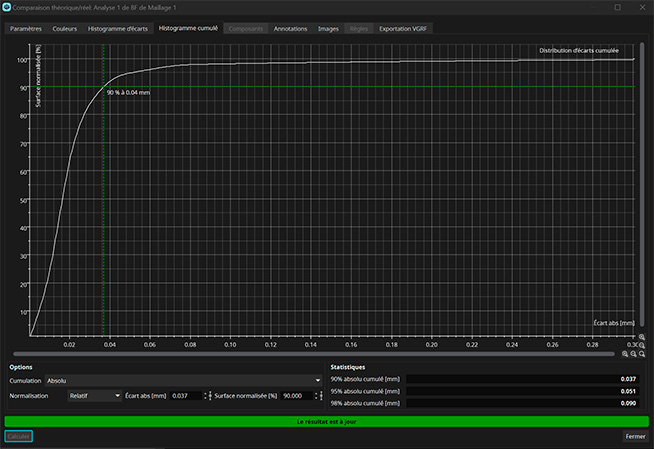
Task: Click the Surface normalisée spinner arrows
Action: click(320, 396)
